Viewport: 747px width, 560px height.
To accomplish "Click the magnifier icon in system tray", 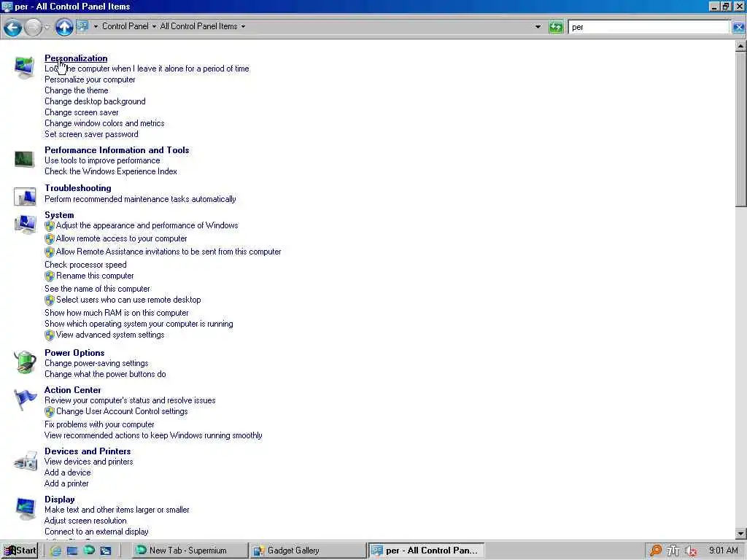I will pos(656,551).
